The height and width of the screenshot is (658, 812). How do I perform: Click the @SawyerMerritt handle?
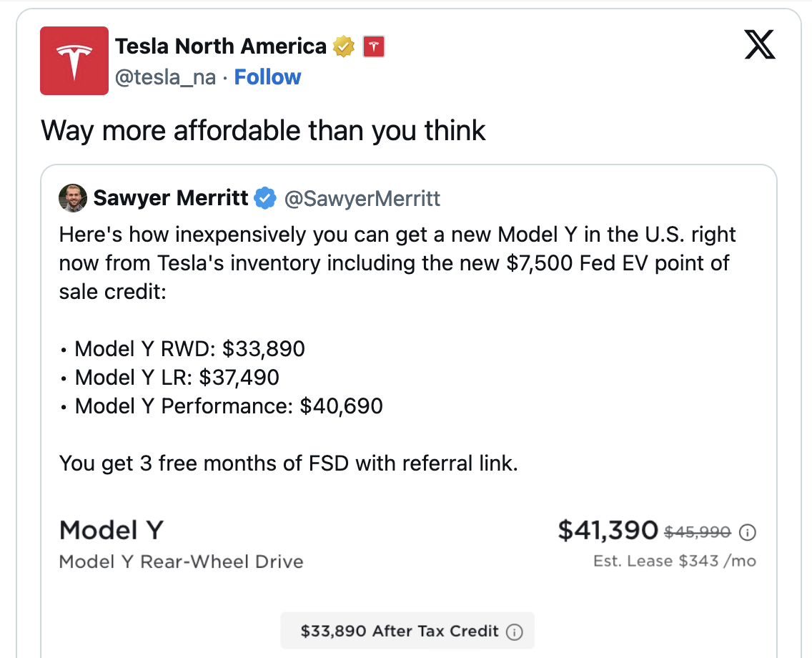tap(362, 198)
